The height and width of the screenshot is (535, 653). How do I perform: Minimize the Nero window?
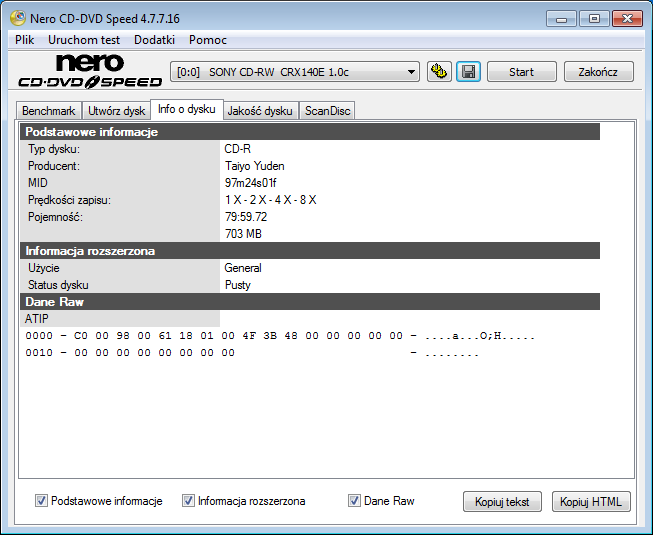[x=561, y=19]
